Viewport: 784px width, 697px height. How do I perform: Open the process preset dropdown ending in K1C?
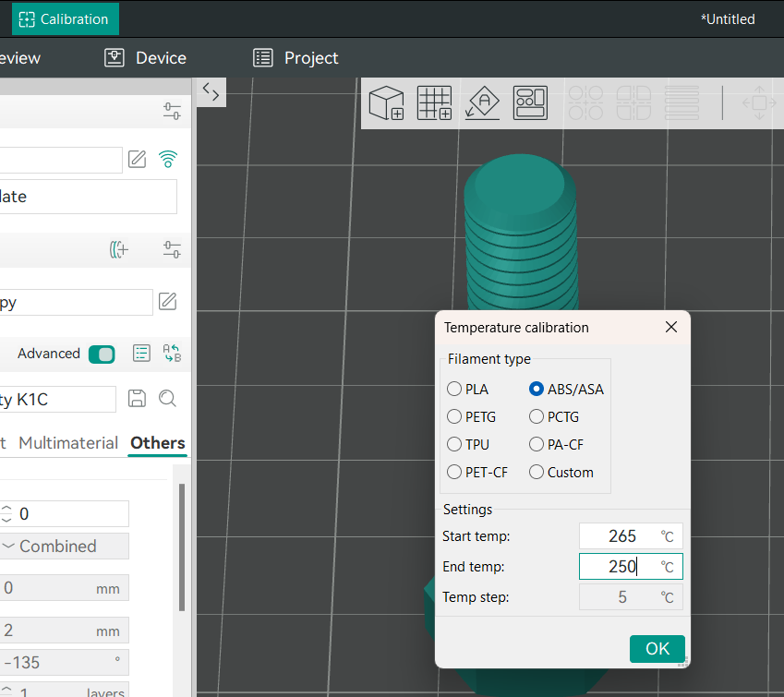pyautogui.click(x=57, y=399)
